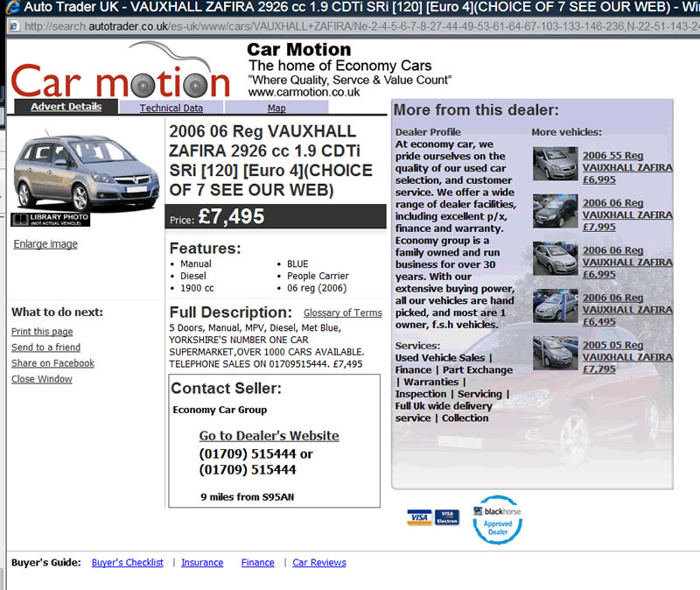This screenshot has width=700, height=590.
Task: Click the Enlarge image link
Action: (x=45, y=244)
